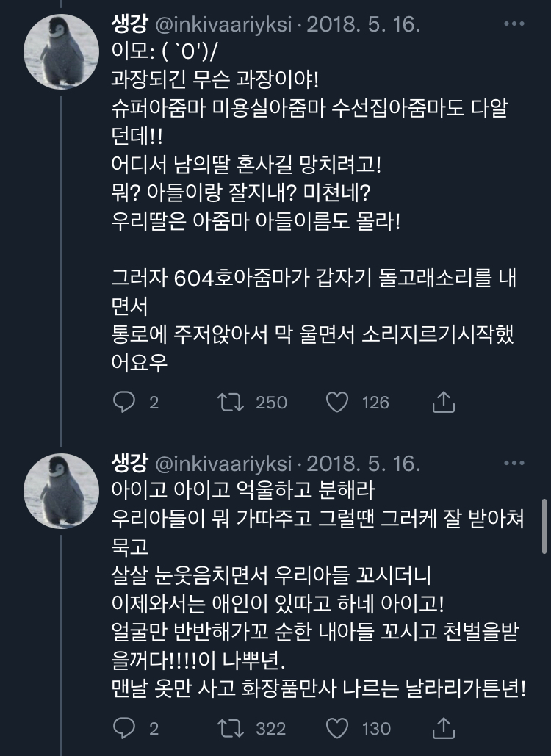Like the tweet showing 130 likes
The width and height of the screenshot is (551, 756).
(x=336, y=728)
